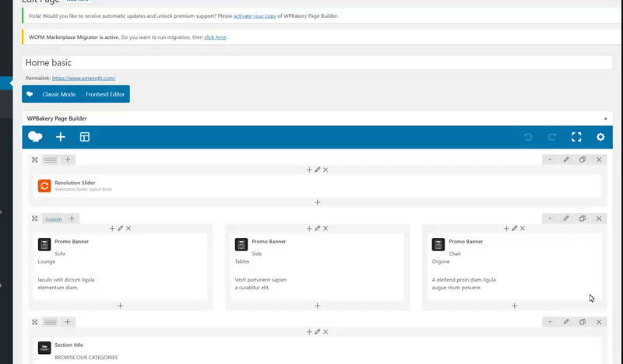623x364 pixels.
Task: Prepend element to Side Tables column
Action: (309, 229)
